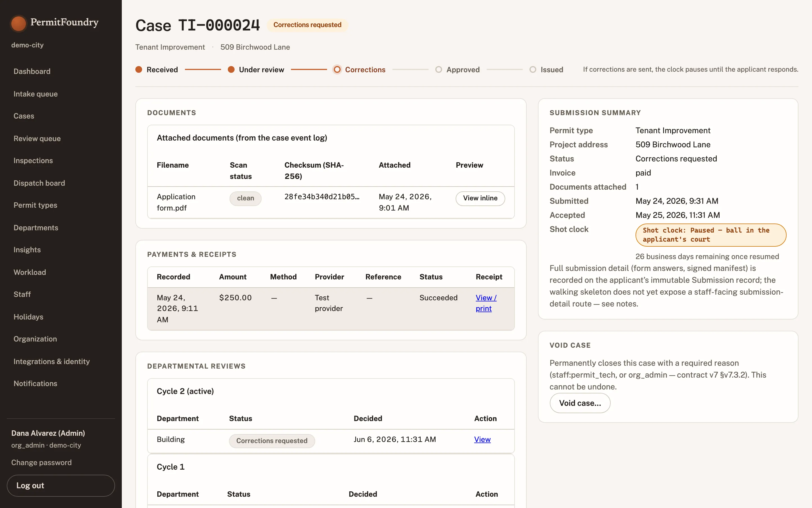The width and height of the screenshot is (812, 508).
Task: Click the Checksum (SHA-256) column header
Action: (314, 171)
